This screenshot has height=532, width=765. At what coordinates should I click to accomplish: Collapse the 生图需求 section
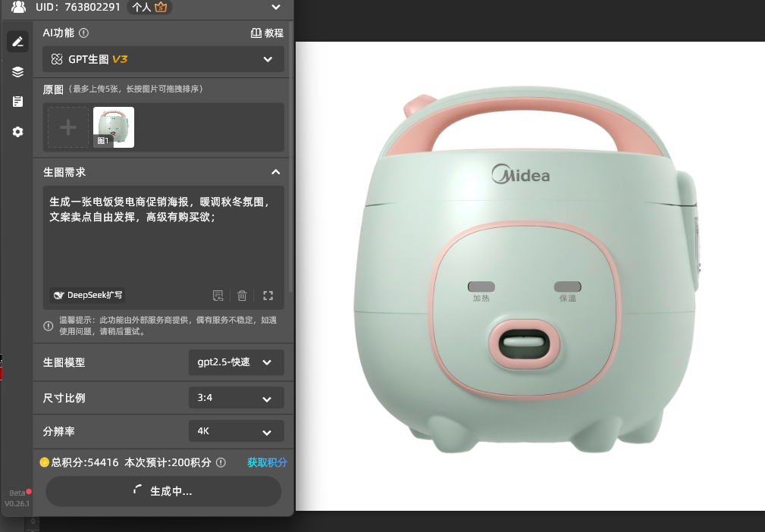(276, 171)
